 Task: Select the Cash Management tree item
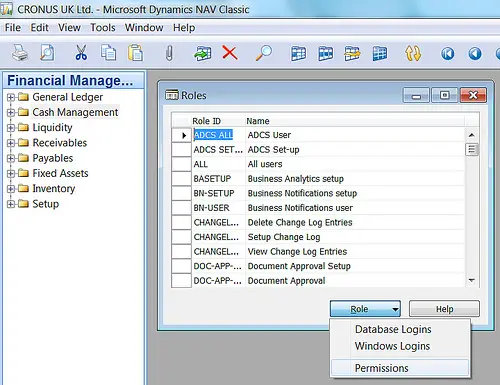tap(75, 112)
